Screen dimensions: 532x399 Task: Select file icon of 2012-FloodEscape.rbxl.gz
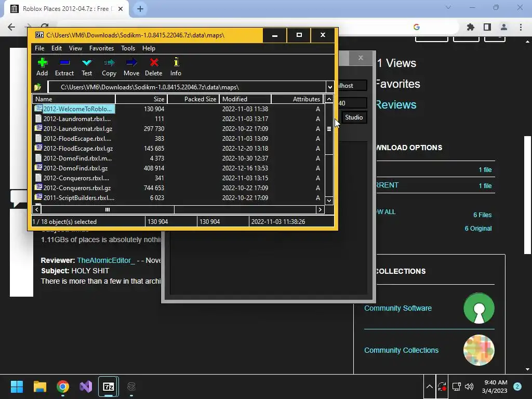(x=38, y=148)
